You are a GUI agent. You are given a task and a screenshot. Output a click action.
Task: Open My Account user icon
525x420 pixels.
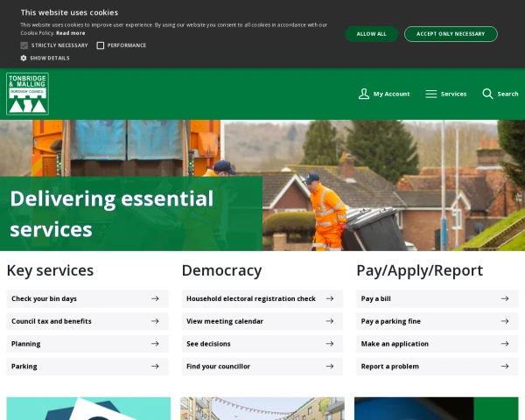pos(364,94)
